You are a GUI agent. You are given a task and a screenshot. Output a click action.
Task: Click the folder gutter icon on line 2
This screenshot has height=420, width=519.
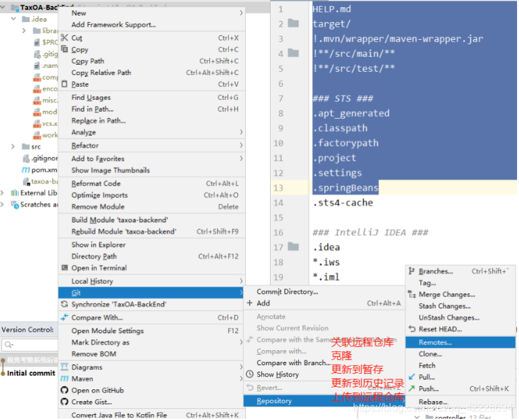click(x=293, y=24)
